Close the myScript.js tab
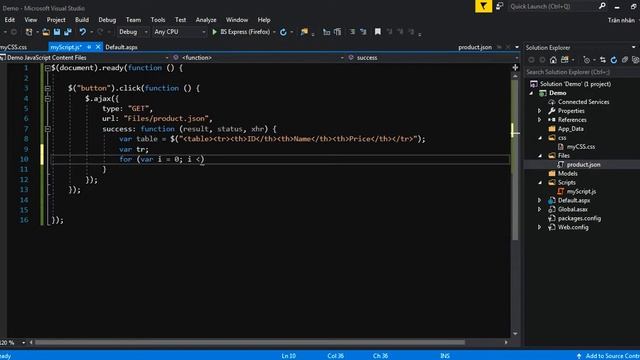 [x=98, y=47]
